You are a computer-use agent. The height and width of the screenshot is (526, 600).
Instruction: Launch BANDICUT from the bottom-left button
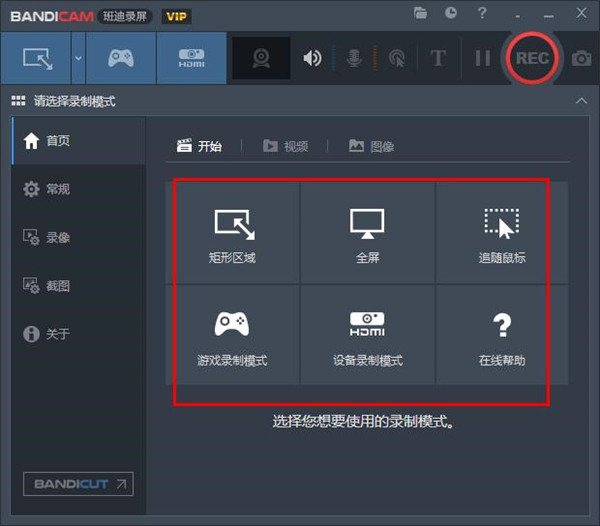[78, 484]
